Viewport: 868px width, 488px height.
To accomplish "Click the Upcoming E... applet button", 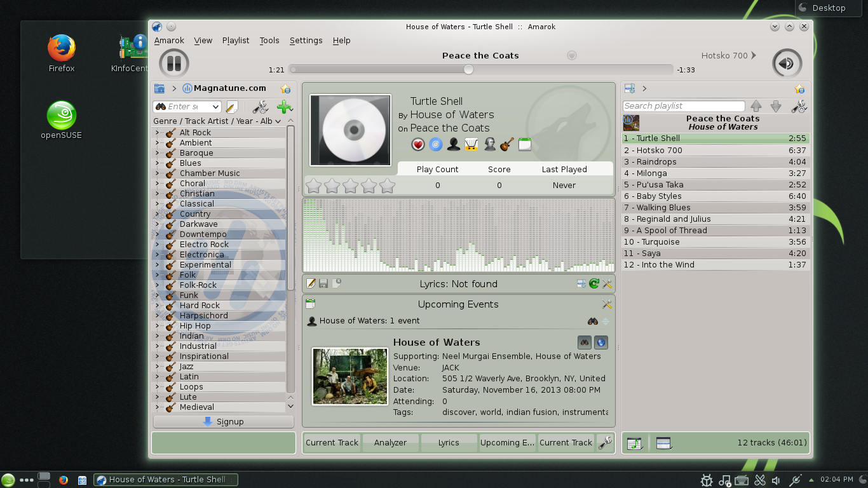I will pyautogui.click(x=507, y=442).
